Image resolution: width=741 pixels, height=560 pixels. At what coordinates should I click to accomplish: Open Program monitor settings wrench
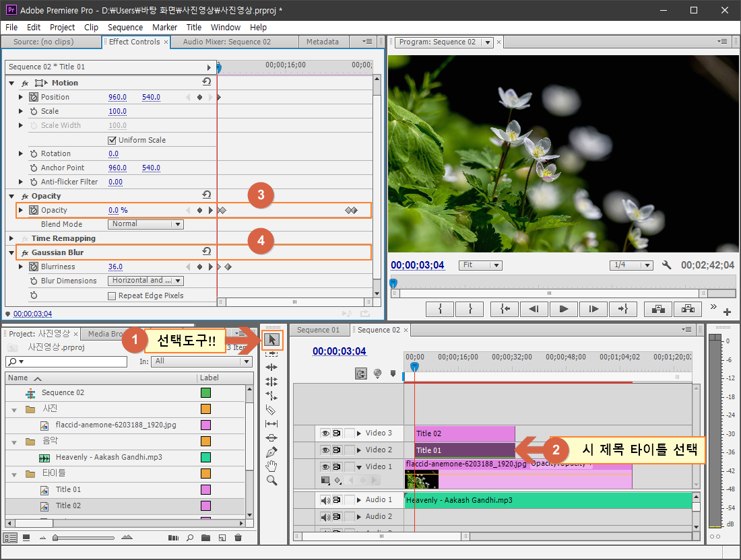(x=666, y=265)
